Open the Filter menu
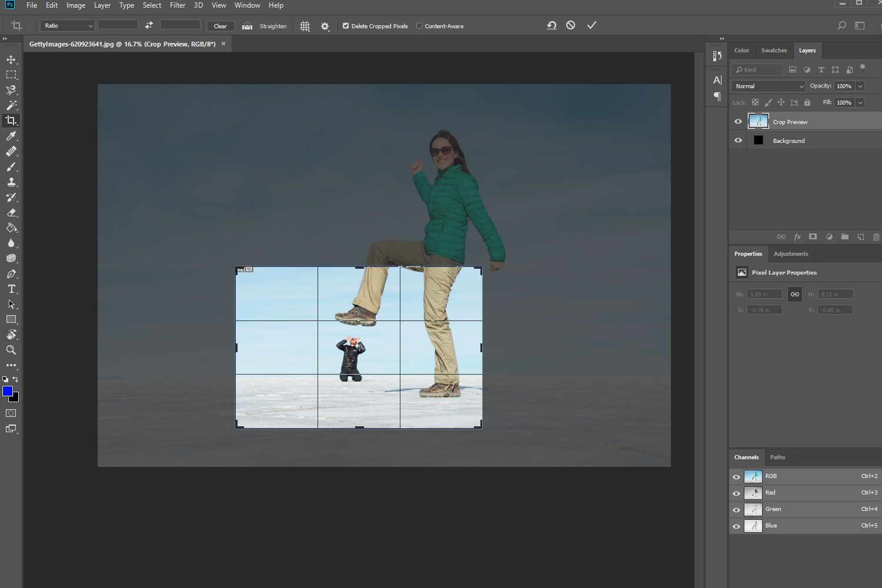Image resolution: width=882 pixels, height=588 pixels. pyautogui.click(x=177, y=5)
